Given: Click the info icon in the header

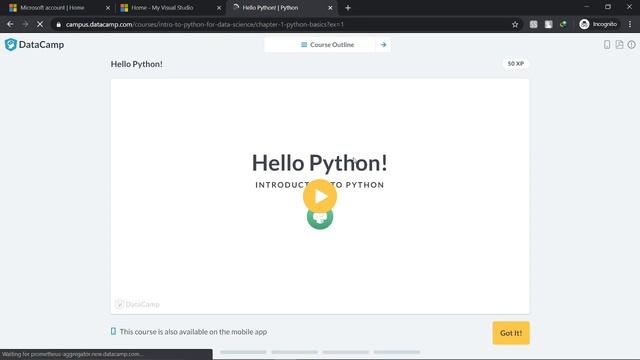Looking at the screenshot, I should point(631,44).
